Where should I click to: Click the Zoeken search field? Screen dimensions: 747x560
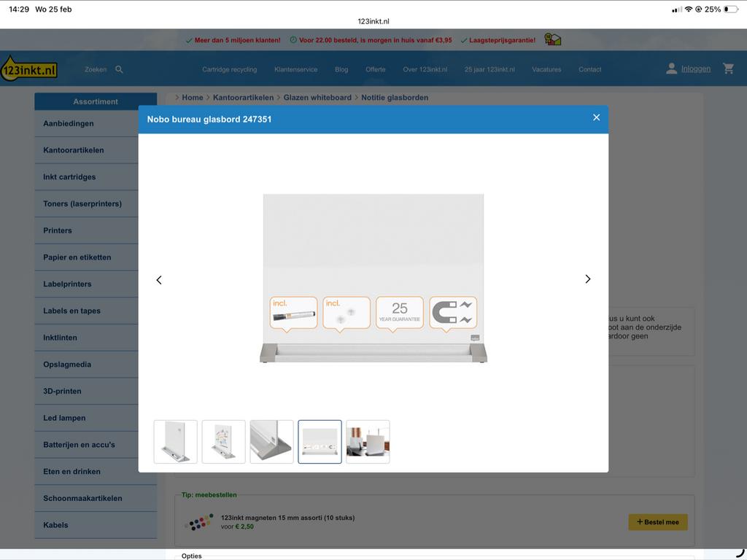point(96,69)
